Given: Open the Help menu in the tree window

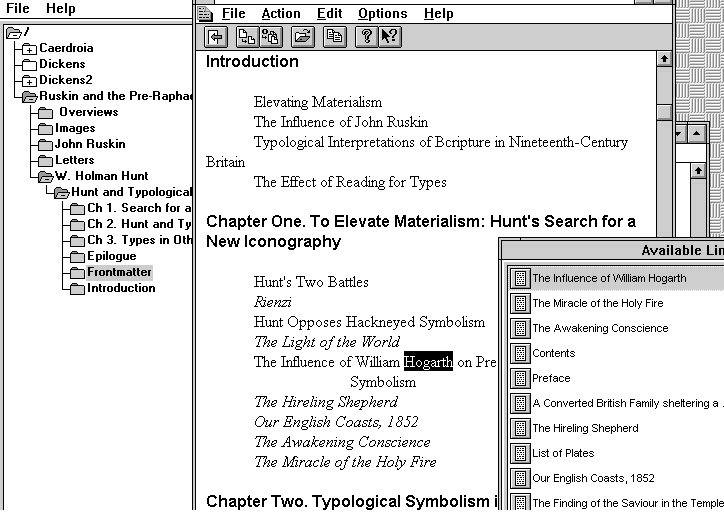Looking at the screenshot, I should pos(60,8).
